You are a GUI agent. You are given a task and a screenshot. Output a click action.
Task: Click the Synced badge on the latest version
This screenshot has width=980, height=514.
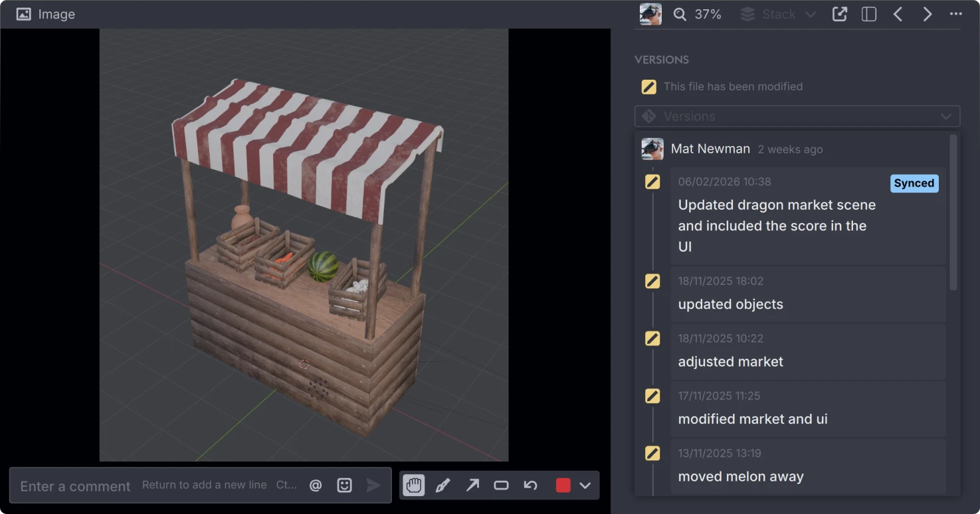tap(914, 183)
